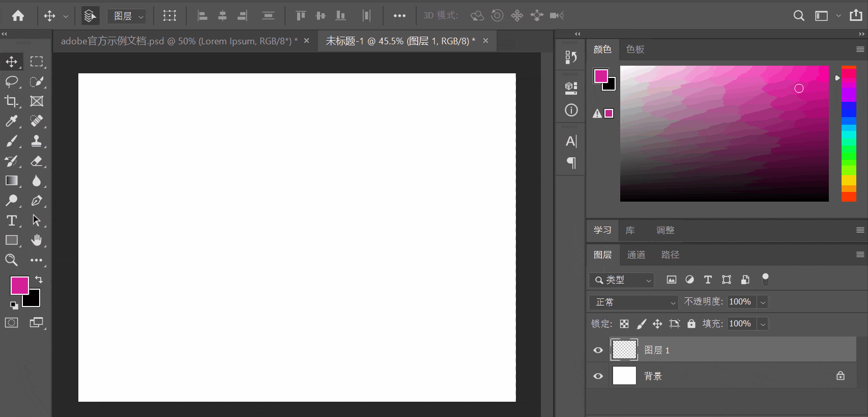Open the 图层 auto-select dropdown
Screen dimensions: 868x417
click(x=127, y=16)
